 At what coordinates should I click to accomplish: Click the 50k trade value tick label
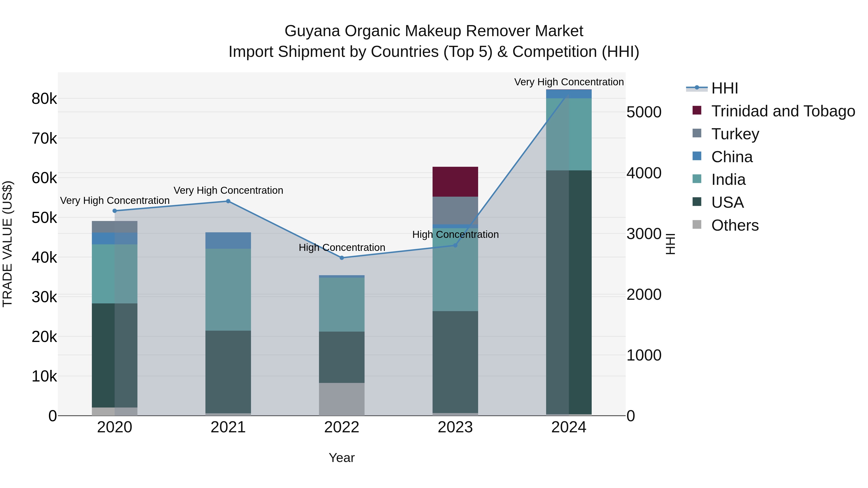pos(44,218)
